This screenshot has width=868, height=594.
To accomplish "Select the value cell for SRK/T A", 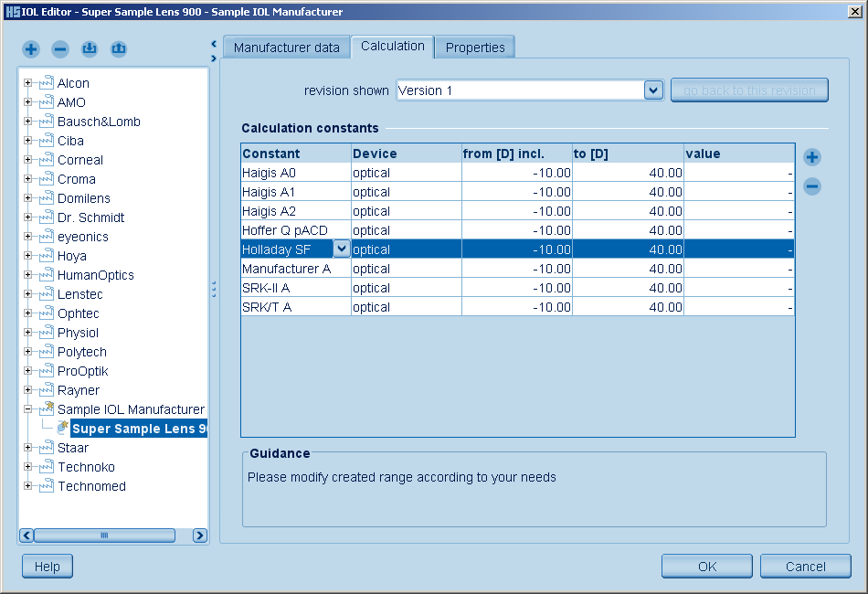I will pyautogui.click(x=738, y=307).
